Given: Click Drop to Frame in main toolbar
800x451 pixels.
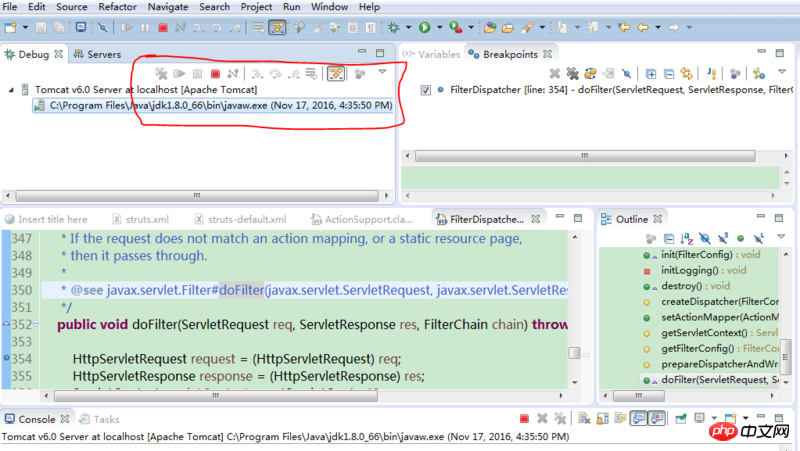Looking at the screenshot, I should click(x=259, y=28).
